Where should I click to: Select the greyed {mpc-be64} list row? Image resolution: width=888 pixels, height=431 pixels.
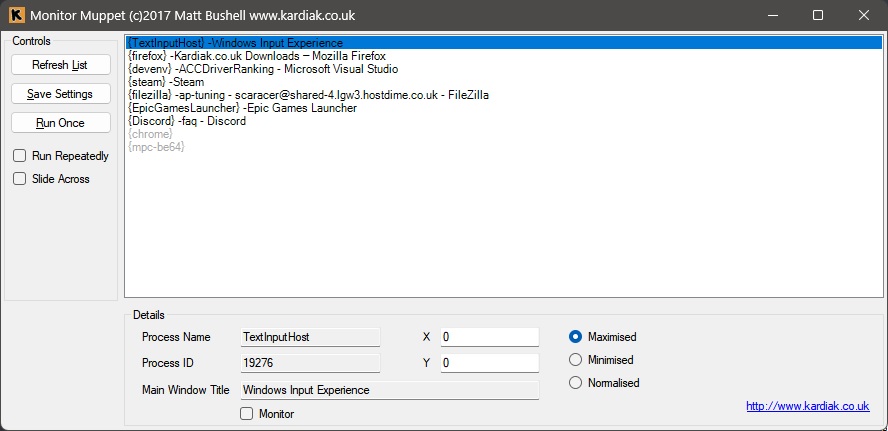pos(504,147)
